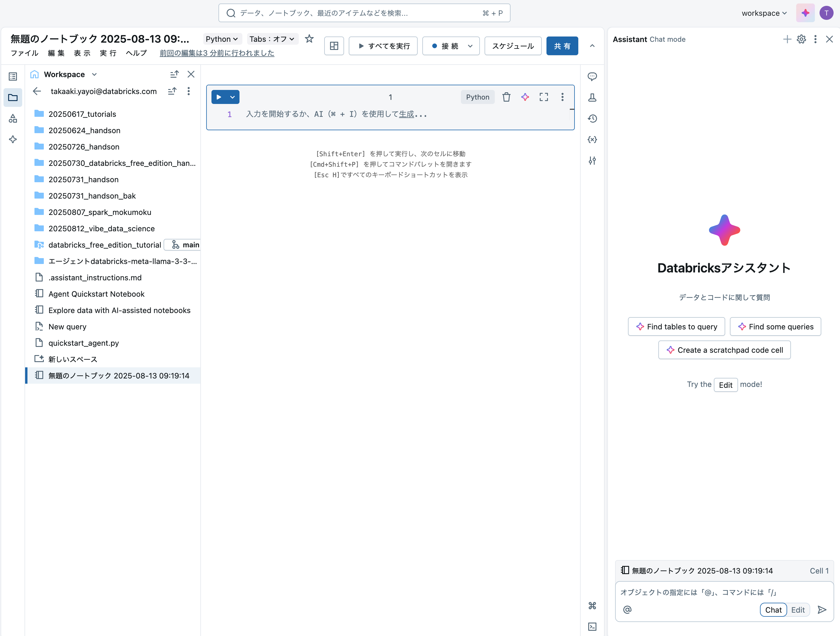Image resolution: width=840 pixels, height=636 pixels.
Task: Favorite the notebook with the star icon
Action: click(x=309, y=39)
